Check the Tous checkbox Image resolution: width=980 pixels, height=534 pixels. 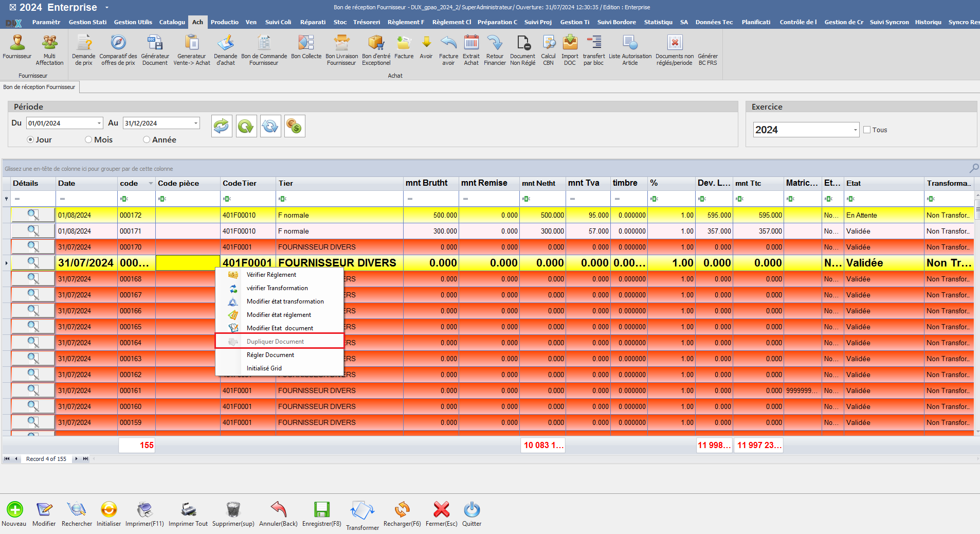867,130
